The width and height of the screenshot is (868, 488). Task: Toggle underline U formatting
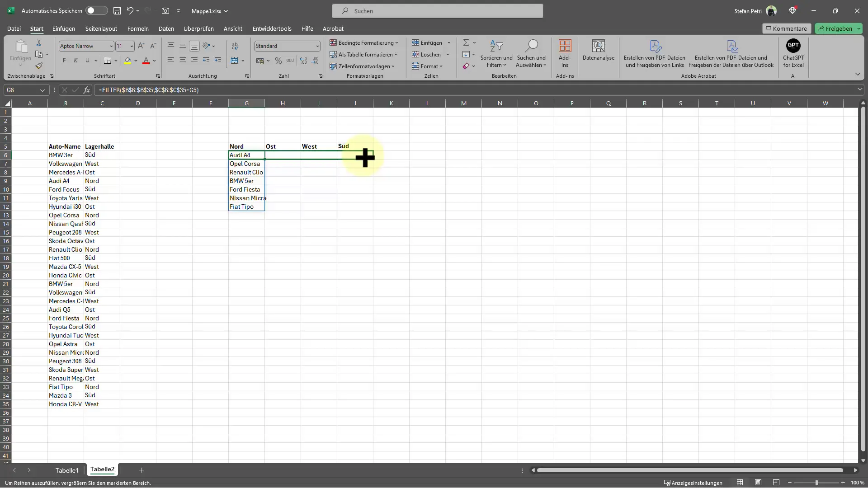click(x=87, y=61)
